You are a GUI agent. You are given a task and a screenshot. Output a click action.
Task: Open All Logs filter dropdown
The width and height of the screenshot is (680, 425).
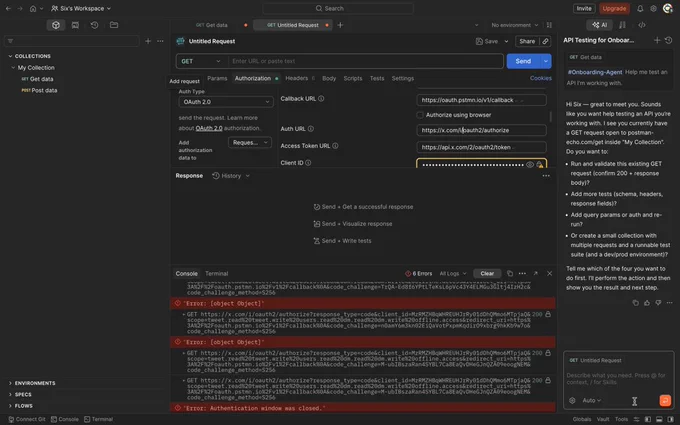point(453,274)
